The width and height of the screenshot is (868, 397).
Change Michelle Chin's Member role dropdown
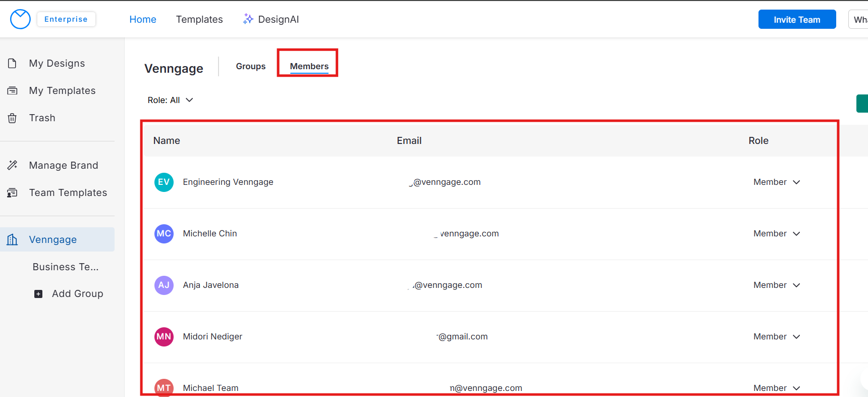tap(777, 233)
